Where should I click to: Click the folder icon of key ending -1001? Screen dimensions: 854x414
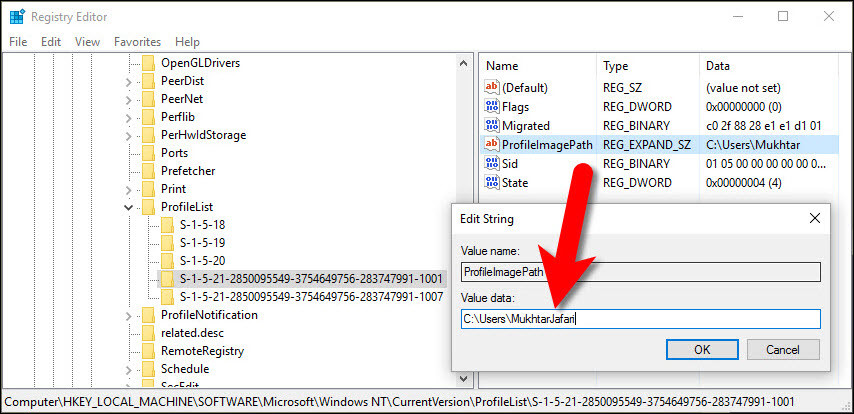pyautogui.click(x=167, y=279)
